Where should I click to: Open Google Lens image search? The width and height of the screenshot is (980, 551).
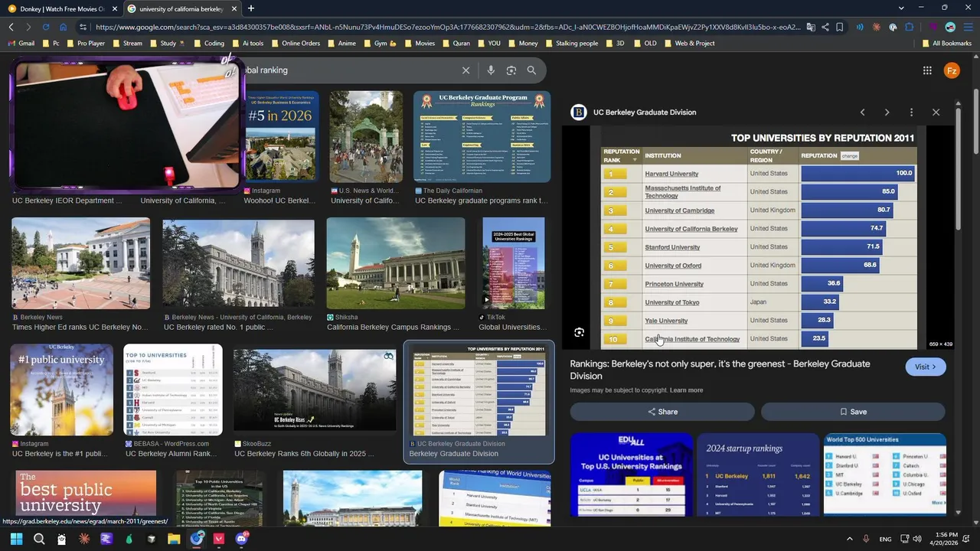(511, 70)
